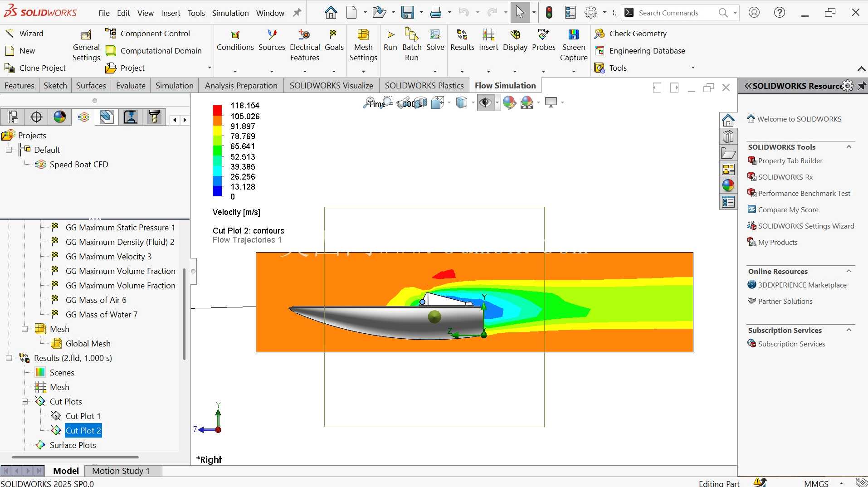Click Edit Appearance color ball with pencil
868x487 pixels.
click(x=509, y=103)
